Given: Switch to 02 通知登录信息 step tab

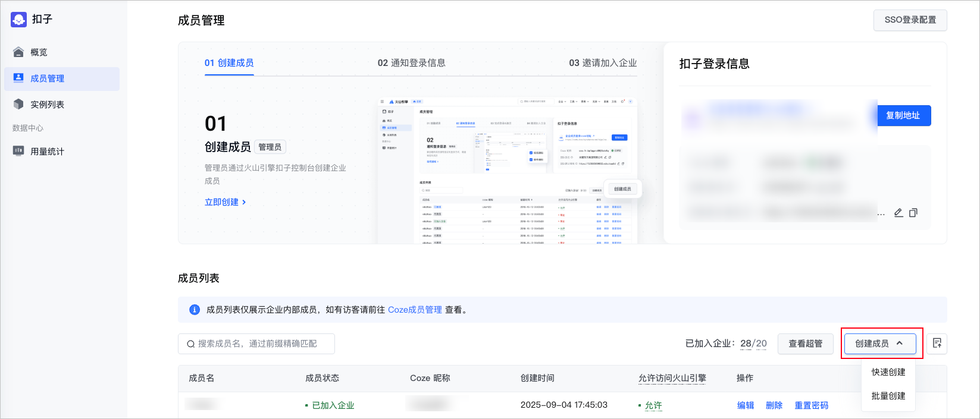Looking at the screenshot, I should click(x=412, y=63).
